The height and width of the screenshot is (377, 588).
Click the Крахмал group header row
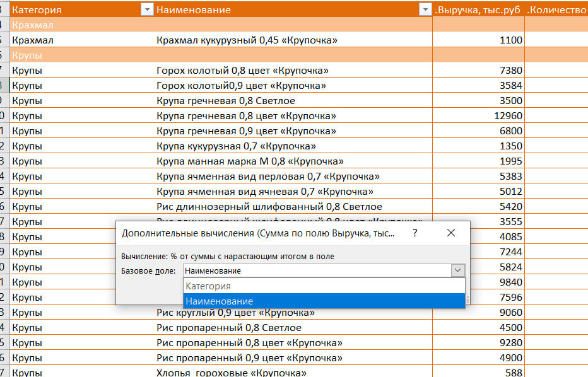click(221, 25)
